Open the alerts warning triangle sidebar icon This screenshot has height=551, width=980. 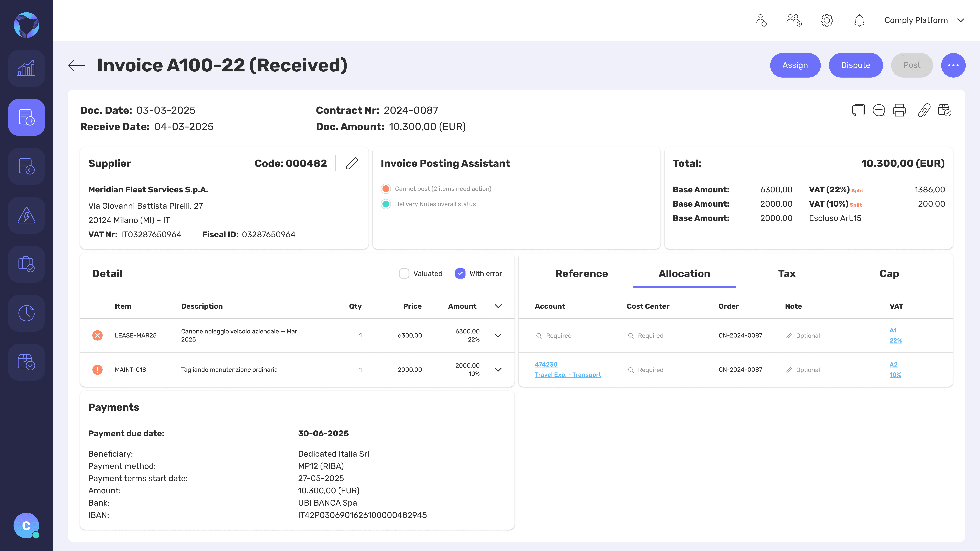click(x=26, y=215)
